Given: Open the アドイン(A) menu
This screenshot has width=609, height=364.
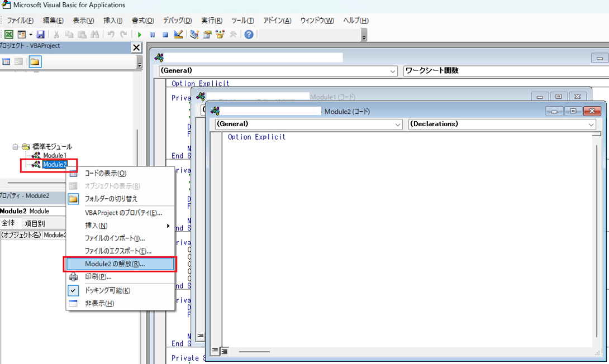Looking at the screenshot, I should [277, 21].
